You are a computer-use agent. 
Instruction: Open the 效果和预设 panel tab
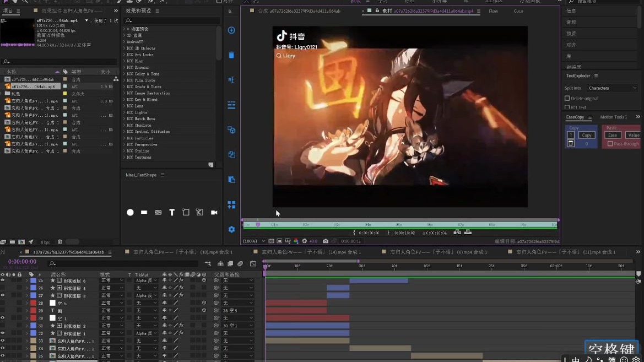point(138,10)
